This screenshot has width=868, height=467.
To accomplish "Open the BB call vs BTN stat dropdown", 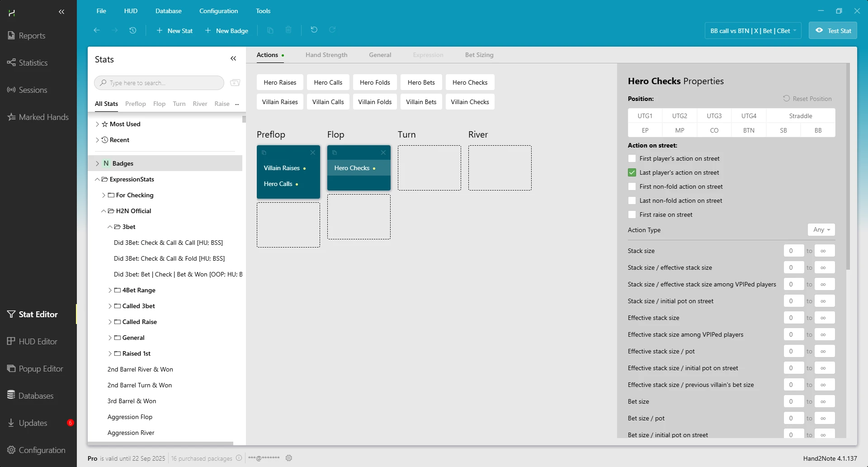I will 753,31.
